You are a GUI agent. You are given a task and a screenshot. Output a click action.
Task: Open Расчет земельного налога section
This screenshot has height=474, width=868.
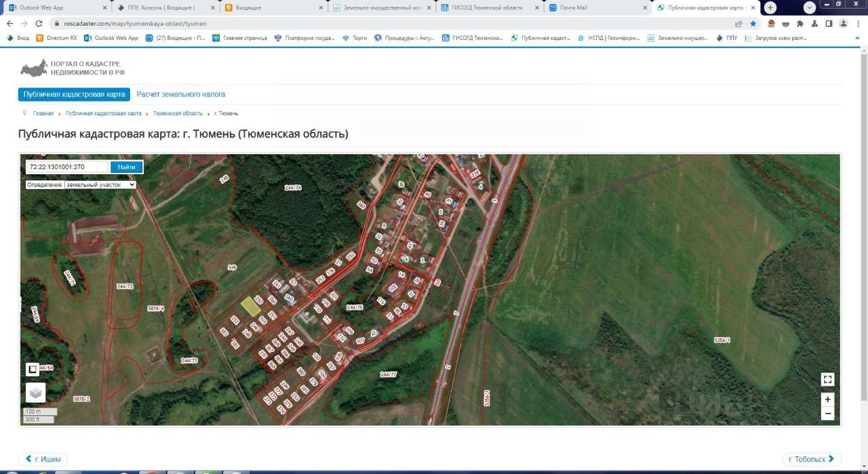[x=181, y=94]
